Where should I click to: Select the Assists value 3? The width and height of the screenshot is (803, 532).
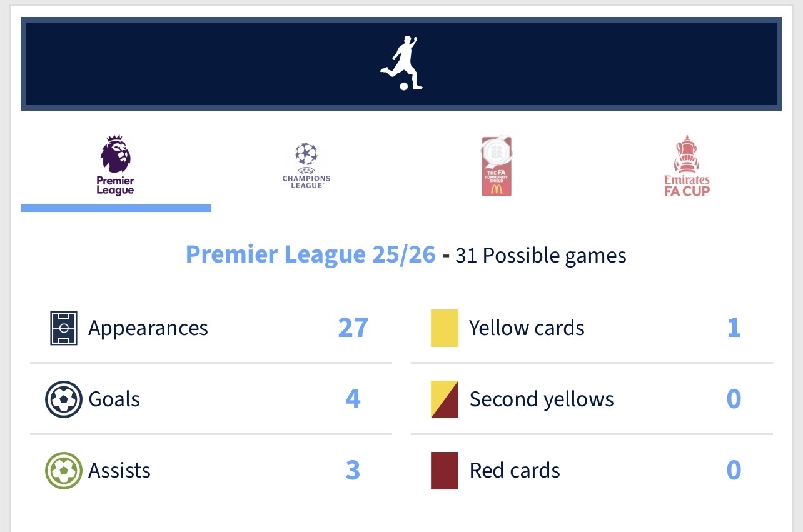pos(353,471)
